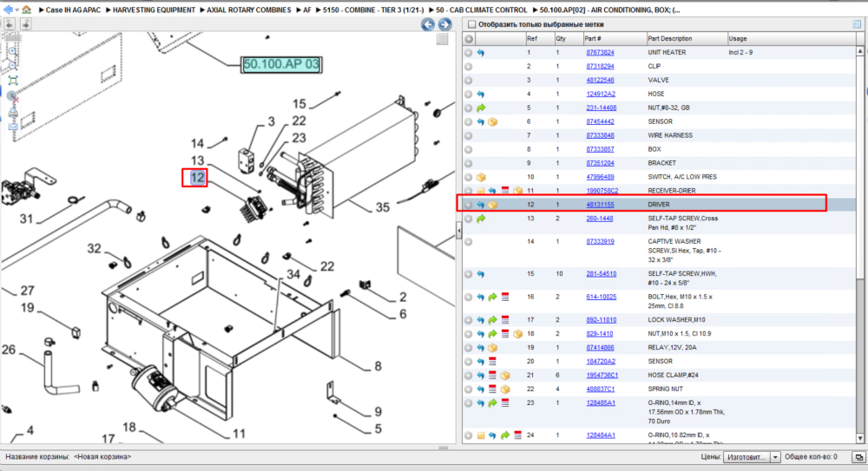
Task: Click the 50.100.AP 03 figure reference label
Action: tap(281, 64)
